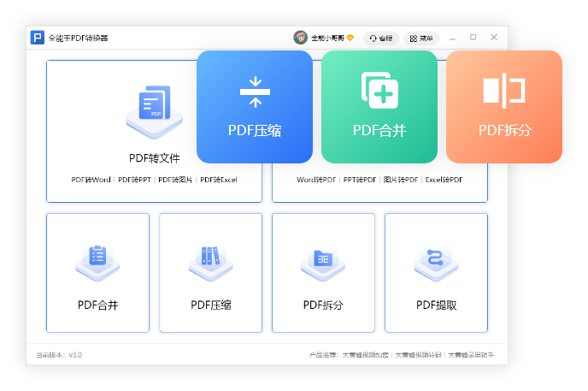Viewport: 588px width, 391px height.
Task: Click the orange PDF拆分 split card
Action: tap(504, 107)
